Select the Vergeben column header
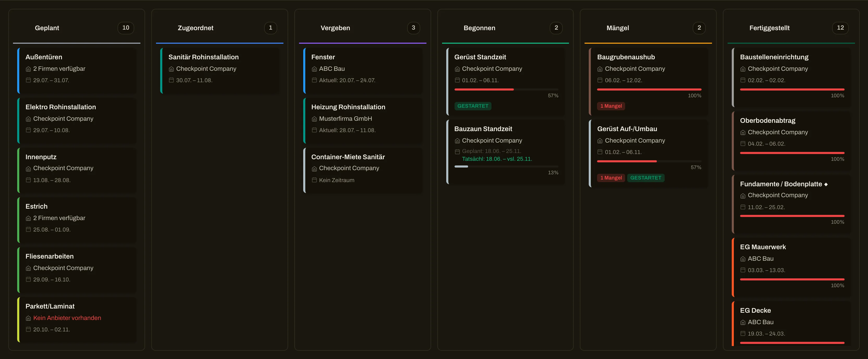This screenshot has width=868, height=359. (x=335, y=28)
